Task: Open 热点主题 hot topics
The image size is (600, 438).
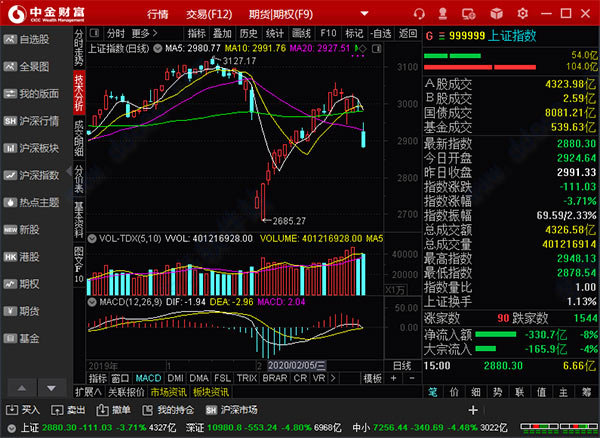Action: (x=31, y=202)
